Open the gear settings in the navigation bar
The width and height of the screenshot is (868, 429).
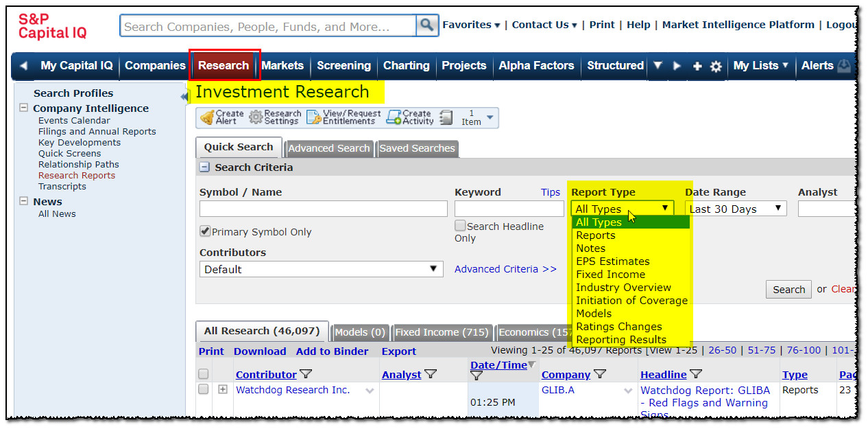[716, 66]
